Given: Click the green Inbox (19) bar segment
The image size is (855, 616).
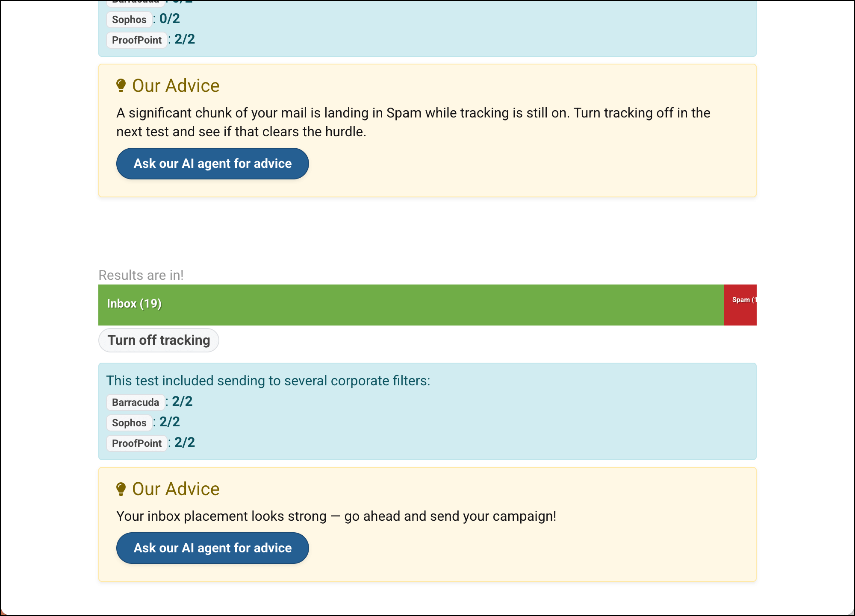Looking at the screenshot, I should [x=410, y=305].
